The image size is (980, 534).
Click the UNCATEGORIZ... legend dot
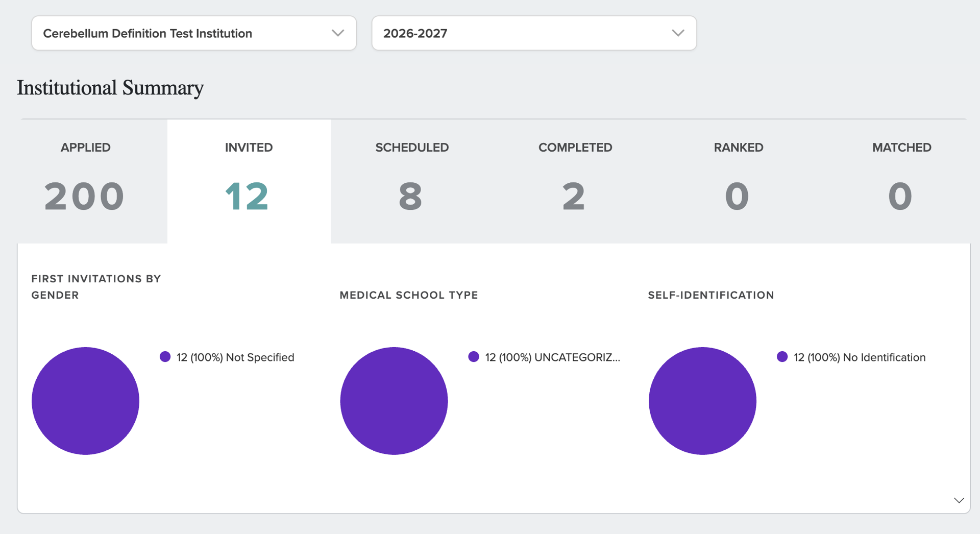(474, 357)
